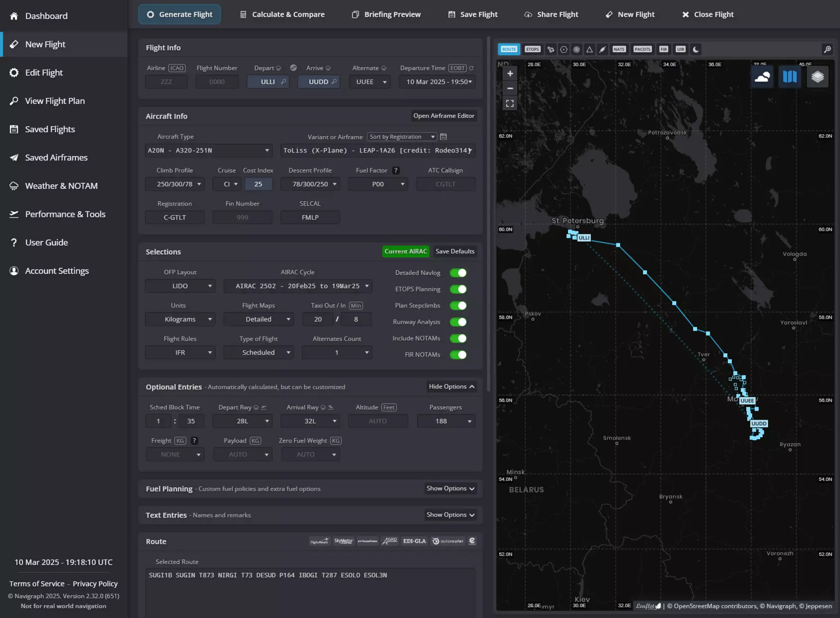Click the Cost Index input field
840x618 pixels.
click(258, 184)
